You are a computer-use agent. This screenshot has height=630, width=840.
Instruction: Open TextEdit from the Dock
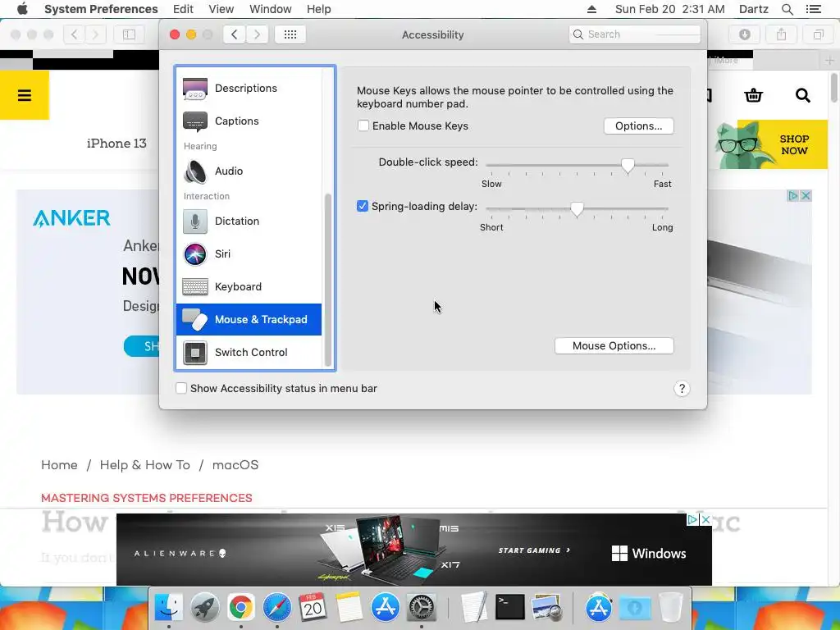point(474,607)
